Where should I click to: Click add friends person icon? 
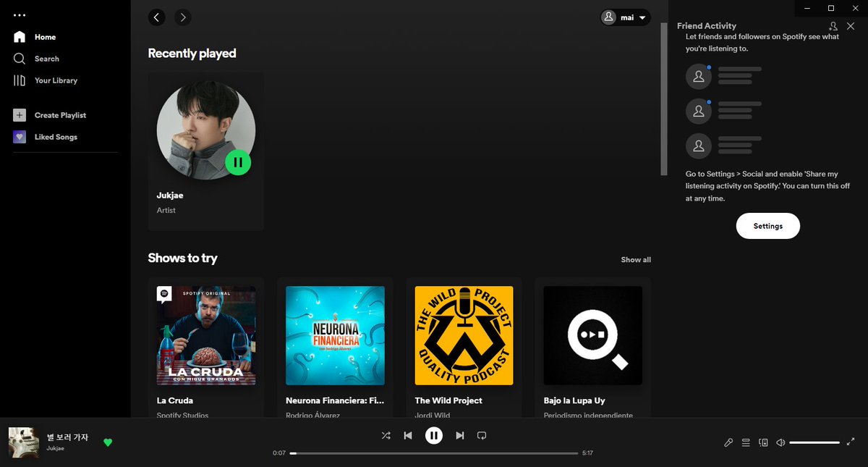[x=833, y=26]
